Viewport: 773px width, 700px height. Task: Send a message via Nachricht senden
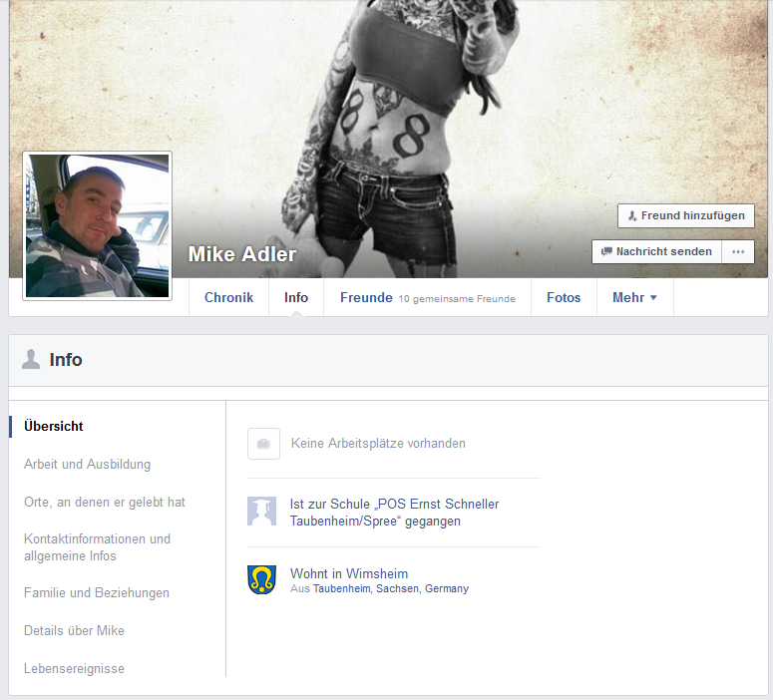[x=656, y=251]
